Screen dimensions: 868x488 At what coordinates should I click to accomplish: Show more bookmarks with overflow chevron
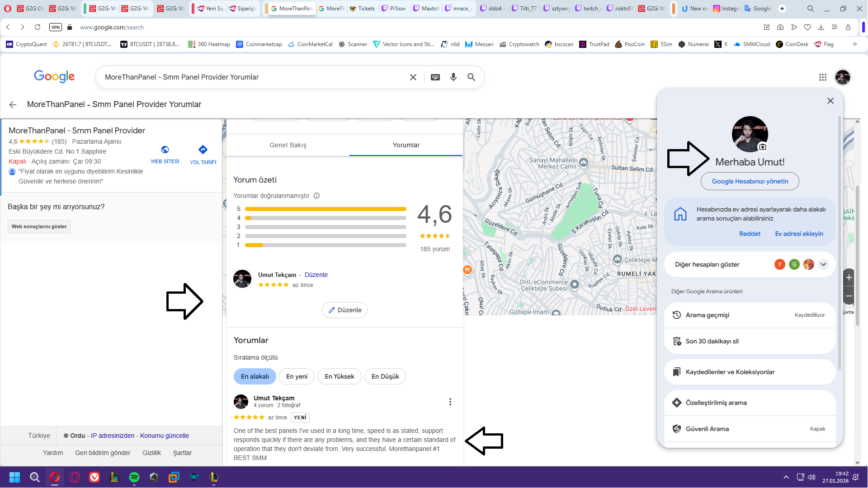pos(854,44)
